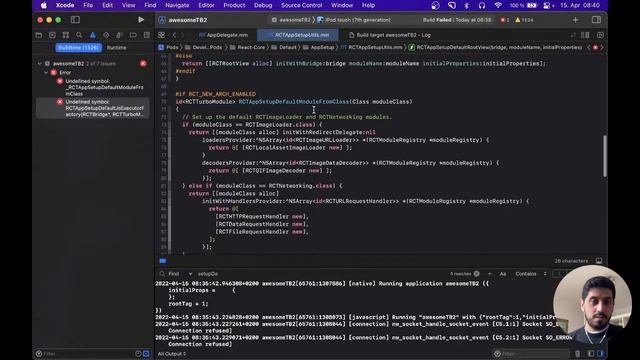The height and width of the screenshot is (360, 640).
Task: Click Devel...Pods in the jump bar
Action: pyautogui.click(x=204, y=47)
